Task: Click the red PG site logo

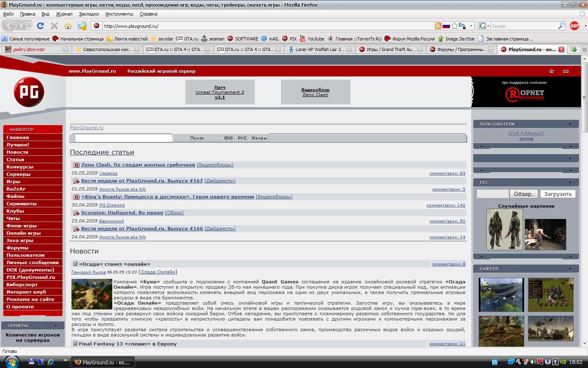Action: pyautogui.click(x=29, y=92)
